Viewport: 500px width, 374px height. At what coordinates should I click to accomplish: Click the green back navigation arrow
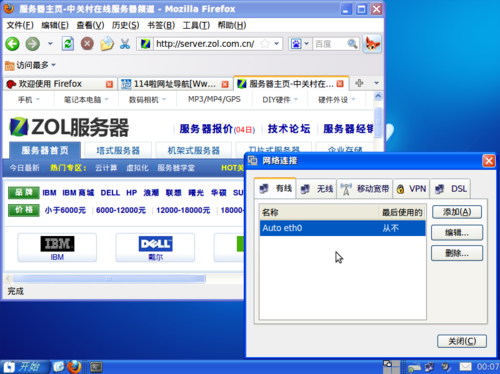[x=12, y=44]
